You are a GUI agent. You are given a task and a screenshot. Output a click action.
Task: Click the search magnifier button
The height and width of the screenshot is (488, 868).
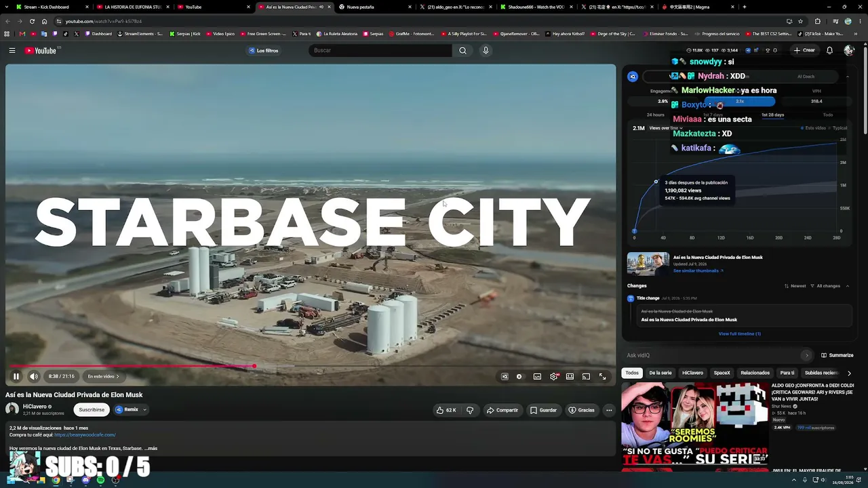coord(462,50)
